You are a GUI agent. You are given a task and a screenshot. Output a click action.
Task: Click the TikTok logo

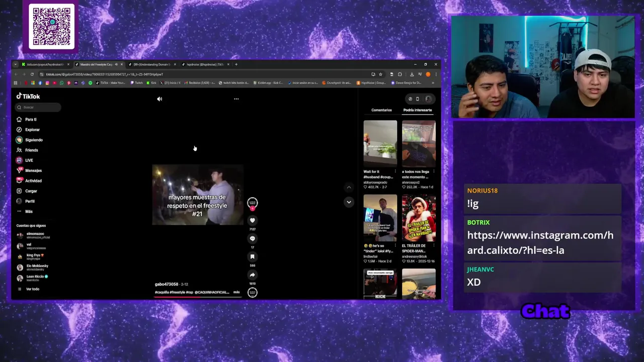(x=28, y=96)
